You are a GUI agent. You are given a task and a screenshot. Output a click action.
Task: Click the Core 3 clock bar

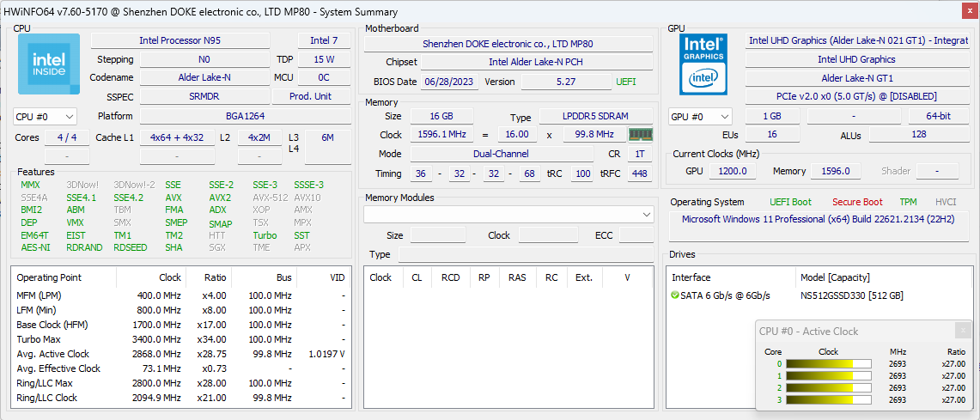[829, 400]
